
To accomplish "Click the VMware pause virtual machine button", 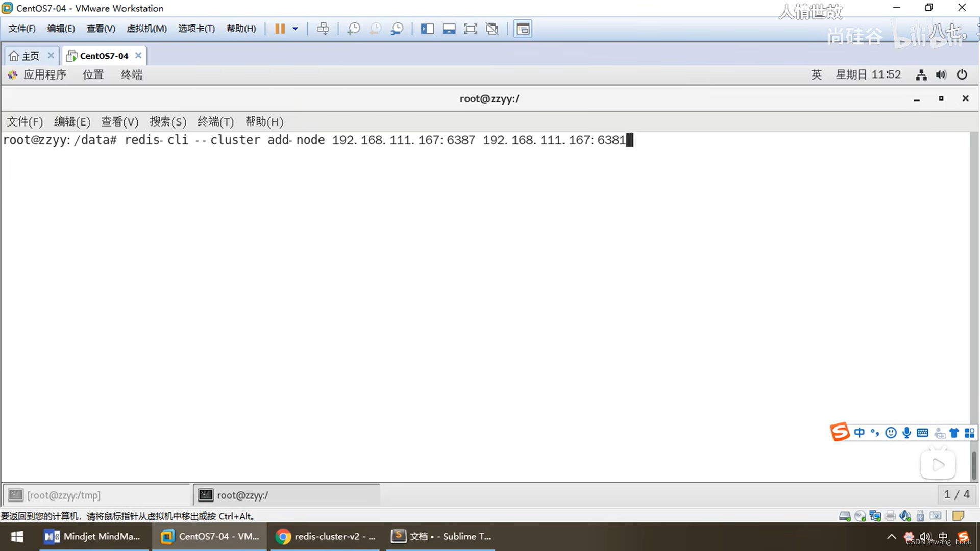I will pos(280,29).
